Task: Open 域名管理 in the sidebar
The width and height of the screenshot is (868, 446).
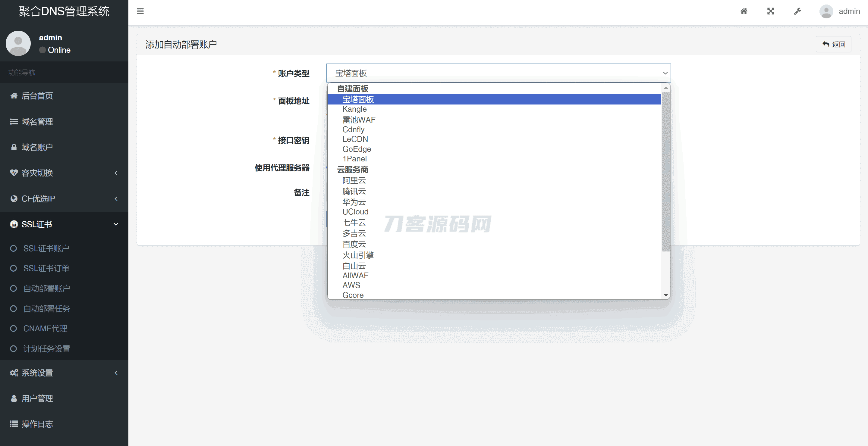Action: pos(37,122)
